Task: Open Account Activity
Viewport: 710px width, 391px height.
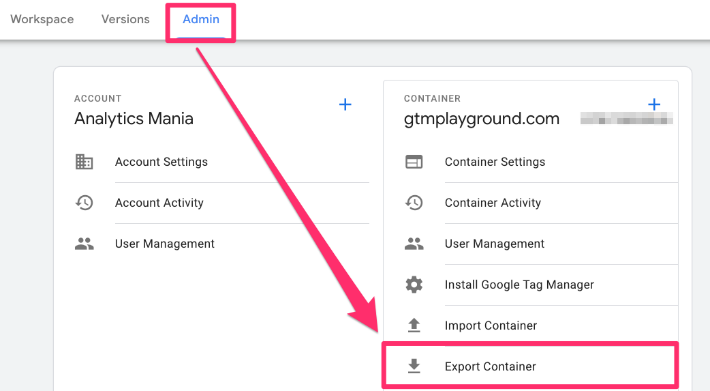Action: click(x=159, y=203)
